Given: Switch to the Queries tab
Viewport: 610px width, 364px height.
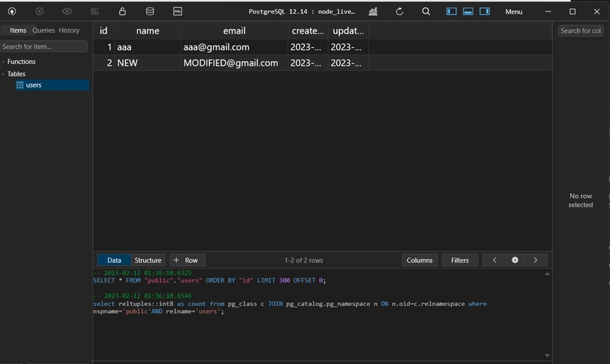Looking at the screenshot, I should coord(43,30).
